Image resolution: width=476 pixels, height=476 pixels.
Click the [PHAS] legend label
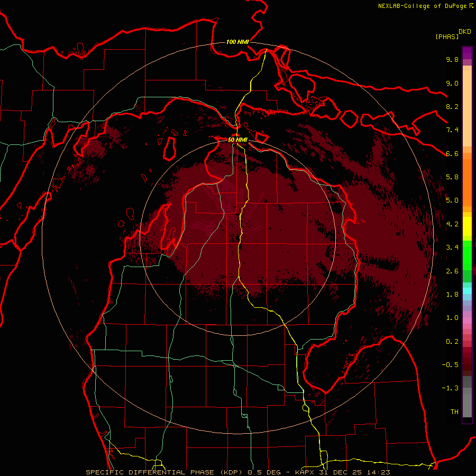446,36
